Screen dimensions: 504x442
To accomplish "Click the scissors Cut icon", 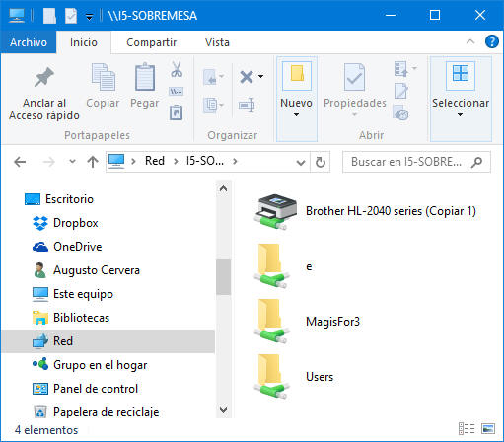I will 177,69.
